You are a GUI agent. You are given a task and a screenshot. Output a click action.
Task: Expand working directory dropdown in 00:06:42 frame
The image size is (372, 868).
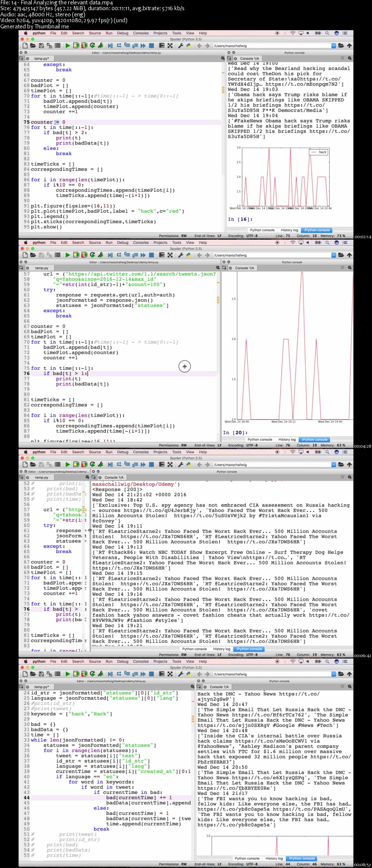[x=333, y=465]
